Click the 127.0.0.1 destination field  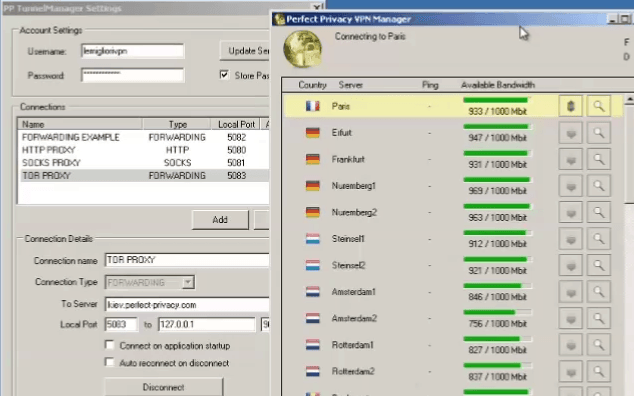click(207, 324)
